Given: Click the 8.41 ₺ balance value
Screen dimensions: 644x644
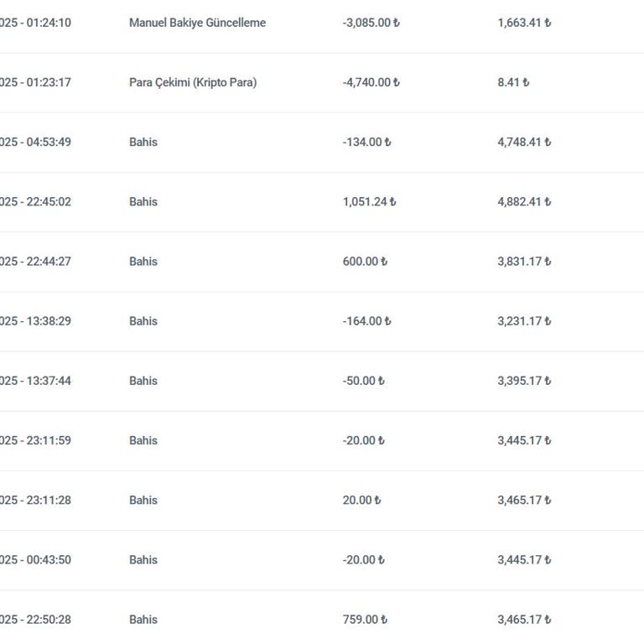Looking at the screenshot, I should tap(513, 82).
